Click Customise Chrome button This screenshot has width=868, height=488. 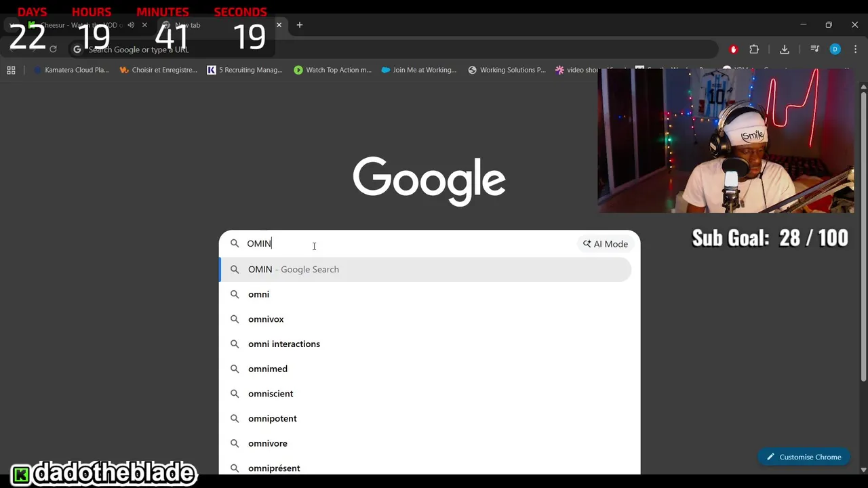point(804,457)
